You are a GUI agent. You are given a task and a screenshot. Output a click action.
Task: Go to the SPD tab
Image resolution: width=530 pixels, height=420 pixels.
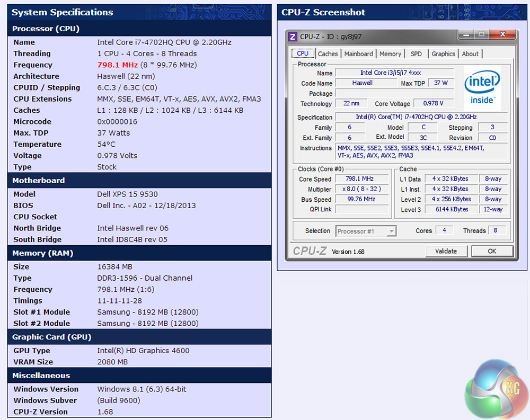tap(416, 53)
